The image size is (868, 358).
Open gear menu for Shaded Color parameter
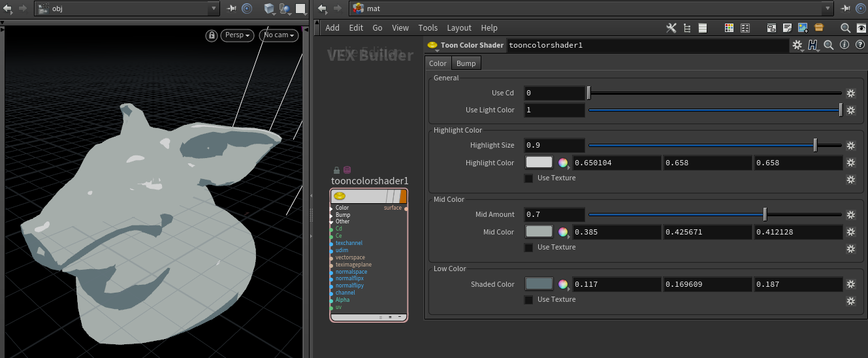point(850,284)
